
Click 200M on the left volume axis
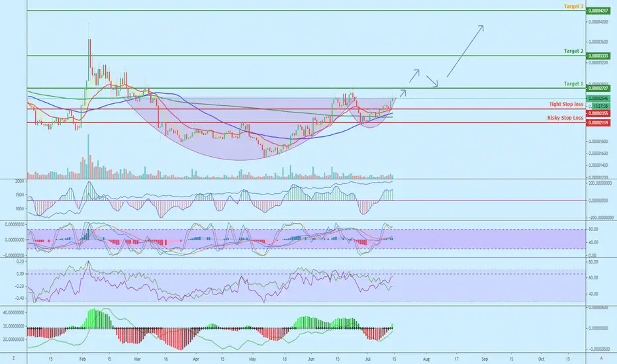[x=20, y=181]
